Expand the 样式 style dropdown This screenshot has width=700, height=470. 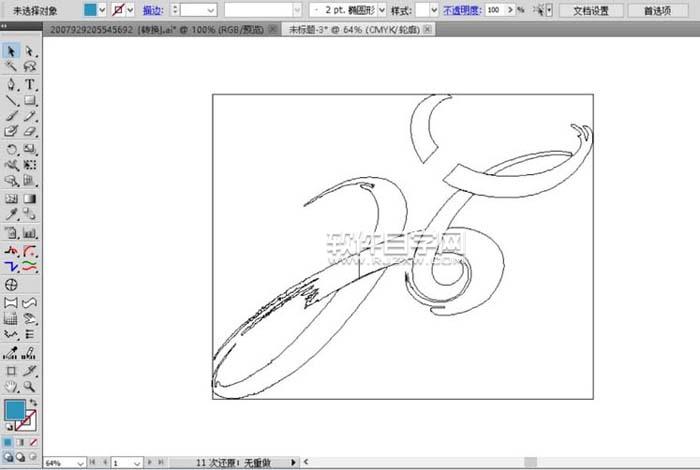[433, 9]
